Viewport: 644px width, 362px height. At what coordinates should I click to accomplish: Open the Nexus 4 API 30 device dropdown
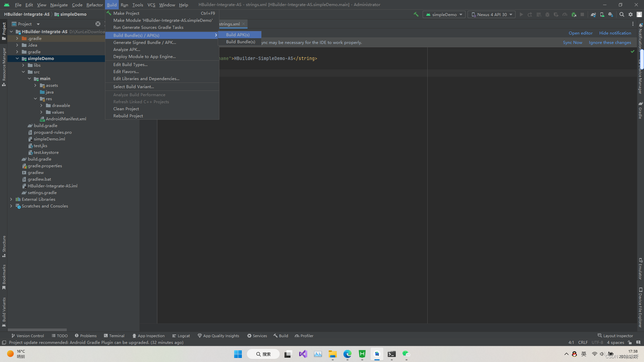point(492,14)
